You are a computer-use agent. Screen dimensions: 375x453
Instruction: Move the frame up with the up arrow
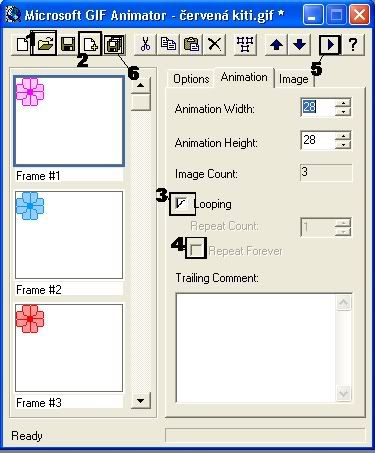276,44
